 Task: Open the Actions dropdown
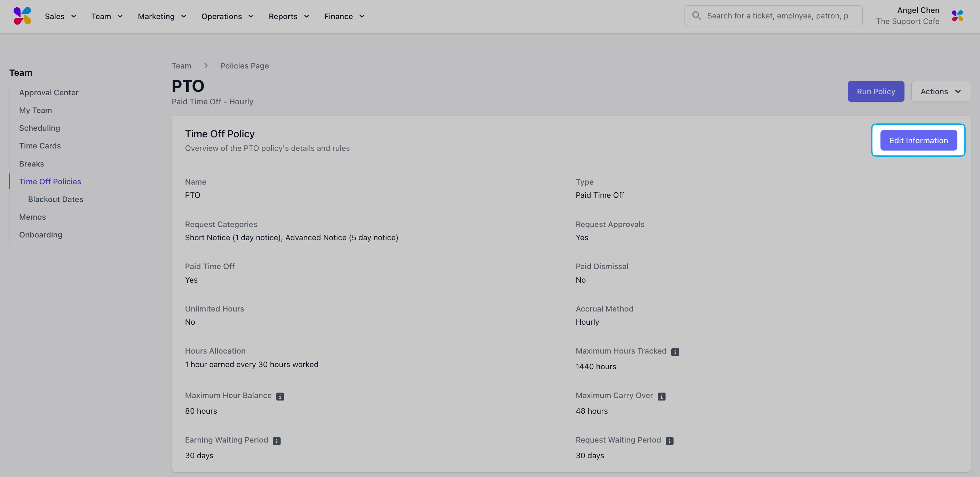pos(940,91)
